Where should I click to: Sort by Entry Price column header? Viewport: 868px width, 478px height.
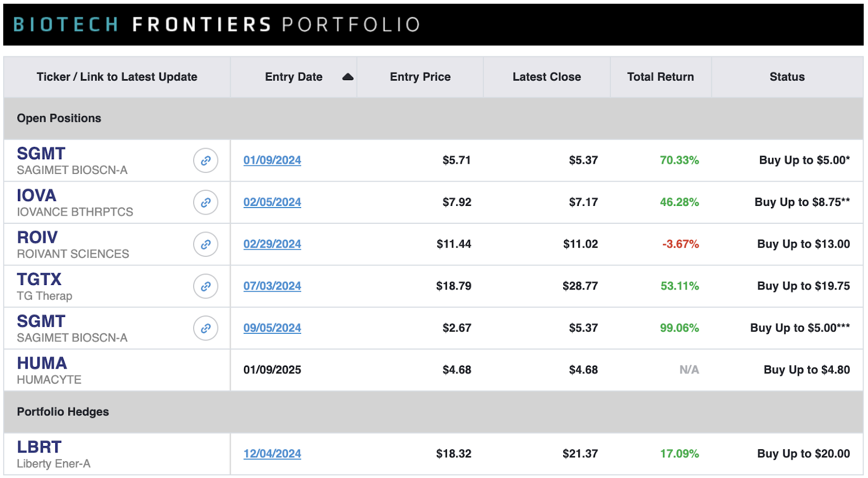(420, 77)
